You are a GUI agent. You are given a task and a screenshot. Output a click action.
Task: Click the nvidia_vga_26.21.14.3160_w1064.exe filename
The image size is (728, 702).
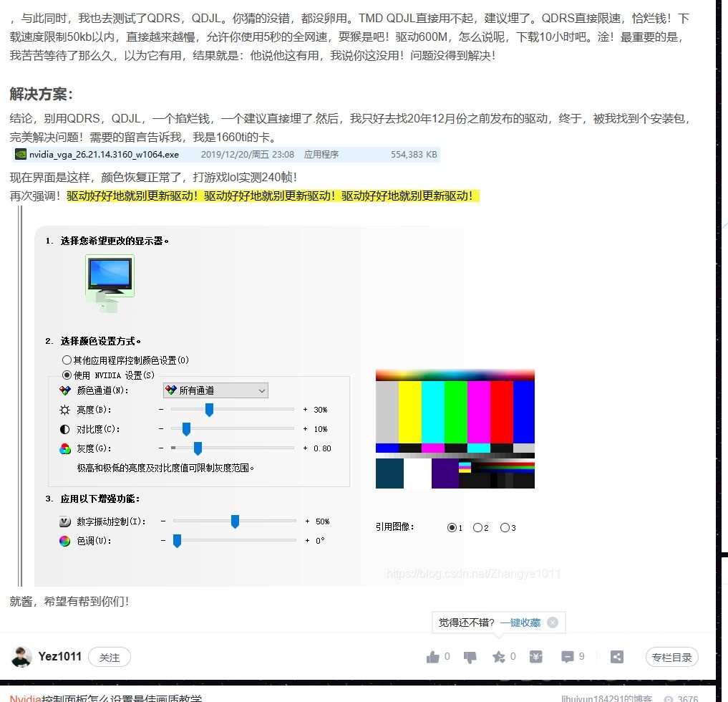click(104, 154)
